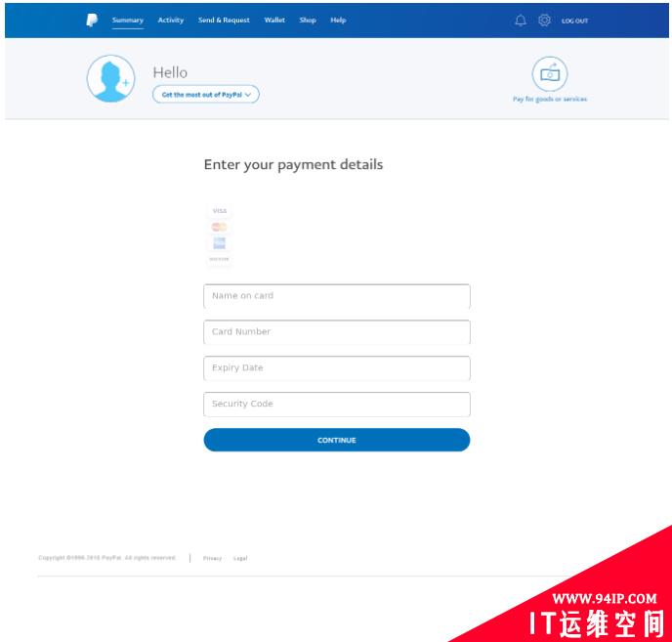Select the Discover card icon

coord(219,259)
